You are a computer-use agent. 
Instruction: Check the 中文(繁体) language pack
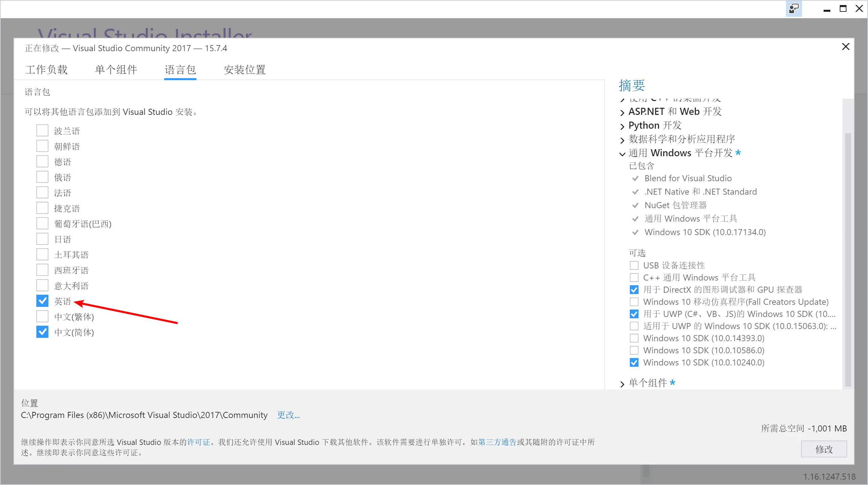pos(42,316)
